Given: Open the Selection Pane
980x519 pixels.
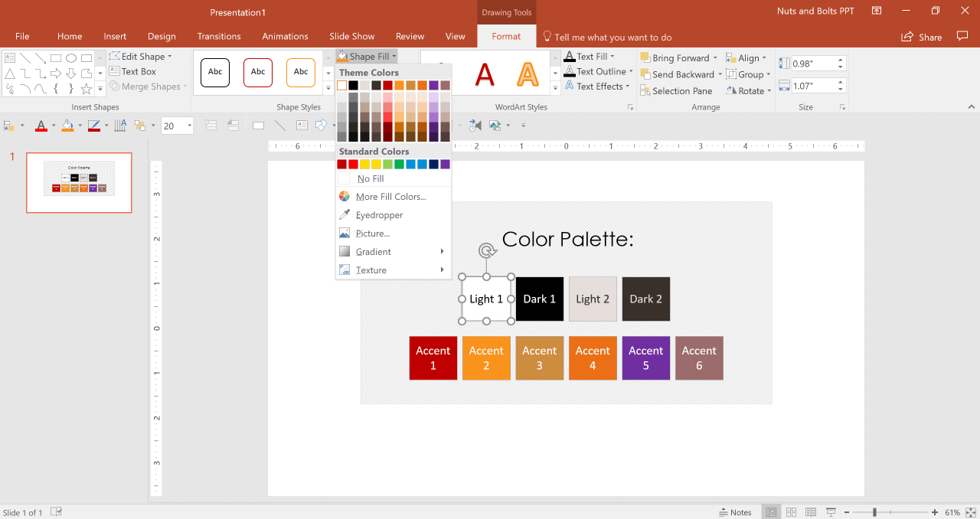Looking at the screenshot, I should 676,90.
